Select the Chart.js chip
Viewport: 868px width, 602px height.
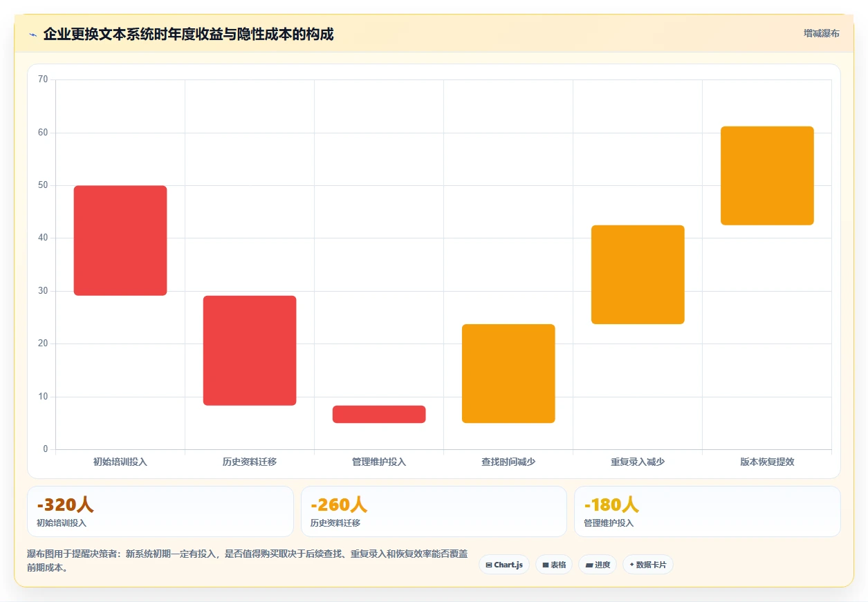point(504,565)
